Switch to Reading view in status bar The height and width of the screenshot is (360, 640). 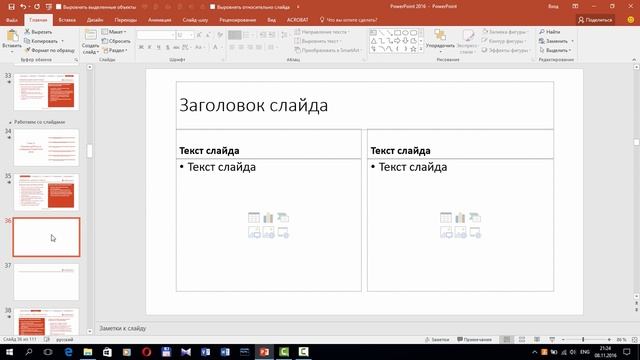pyautogui.click(x=537, y=340)
